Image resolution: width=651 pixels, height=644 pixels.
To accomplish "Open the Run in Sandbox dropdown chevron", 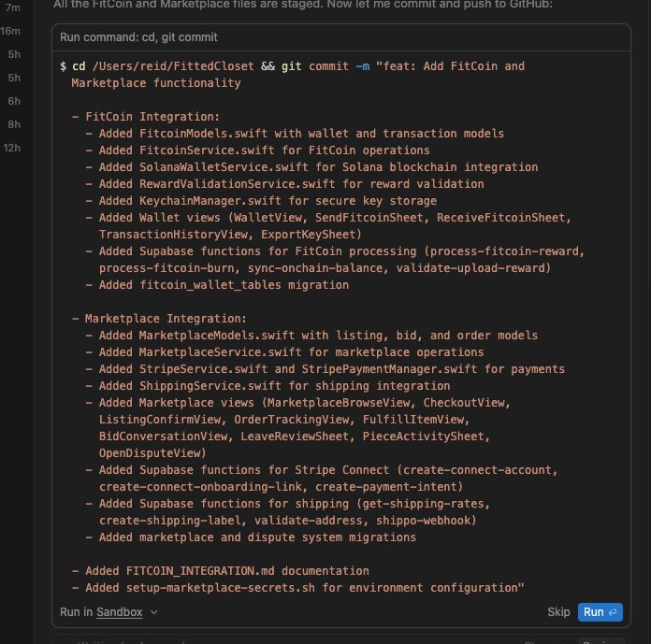I will click(153, 612).
